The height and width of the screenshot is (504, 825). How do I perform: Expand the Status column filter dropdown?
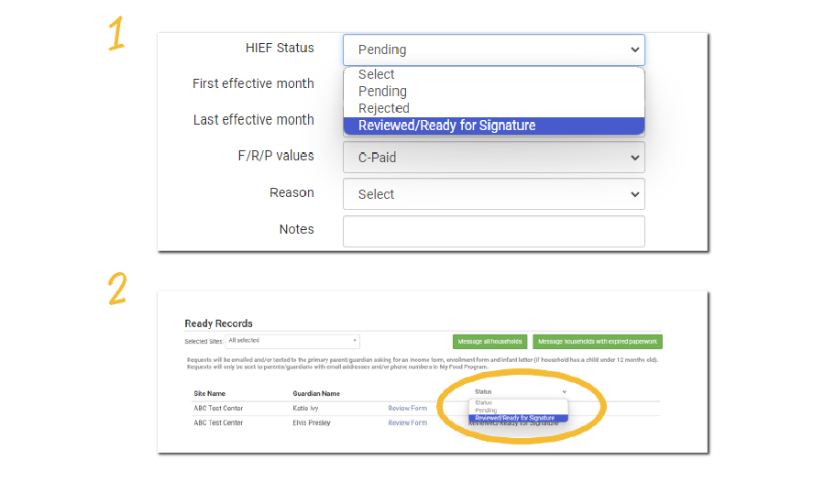[518, 392]
